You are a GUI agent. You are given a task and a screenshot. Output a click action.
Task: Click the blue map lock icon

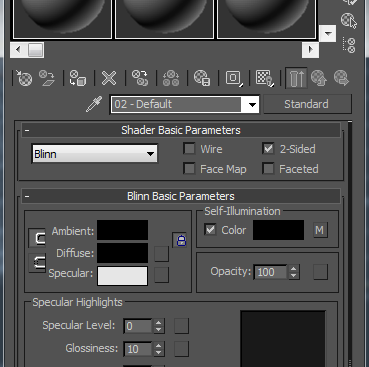[179, 240]
